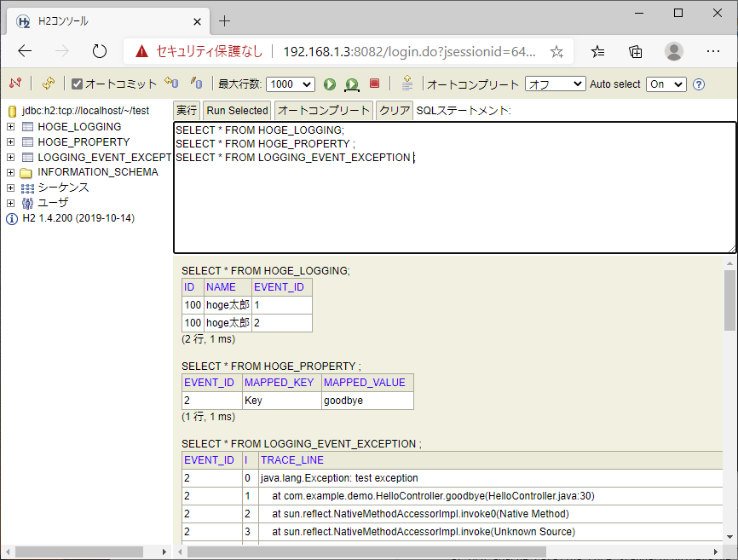The image size is (738, 560).
Task: Close the H2コンソール tab
Action: pyautogui.click(x=197, y=21)
